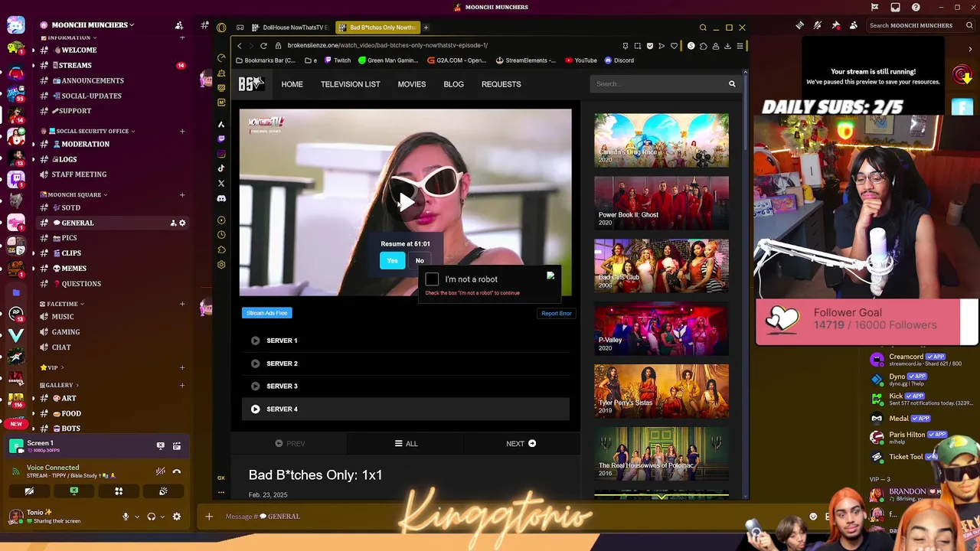Expand the GALLERY category
The image size is (980, 551).
point(60,385)
